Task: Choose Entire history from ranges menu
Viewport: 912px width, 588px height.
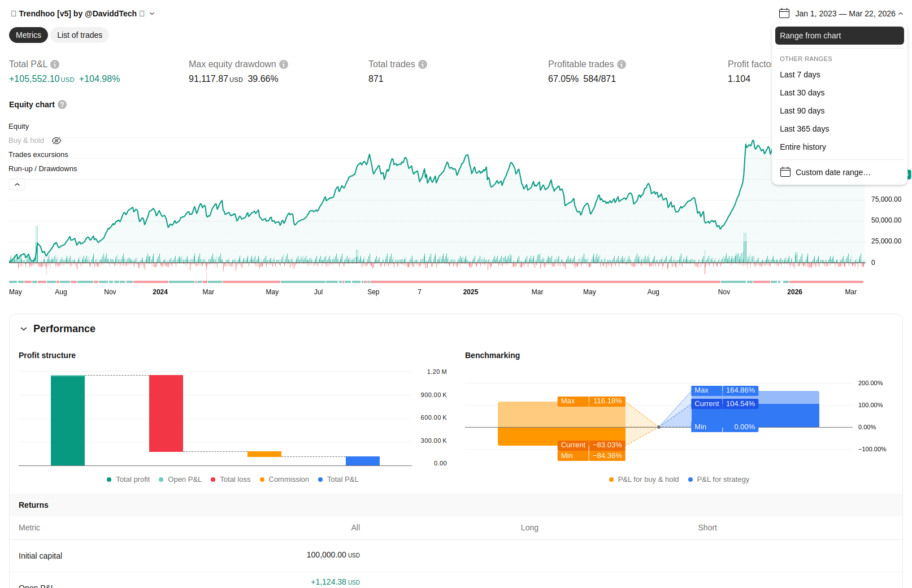Action: 802,147
